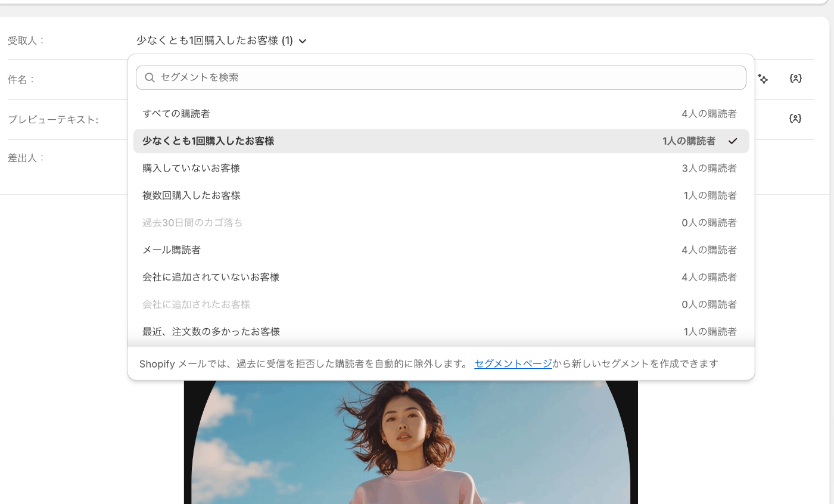
Task: Pick メール購読者 segment
Action: (441, 250)
